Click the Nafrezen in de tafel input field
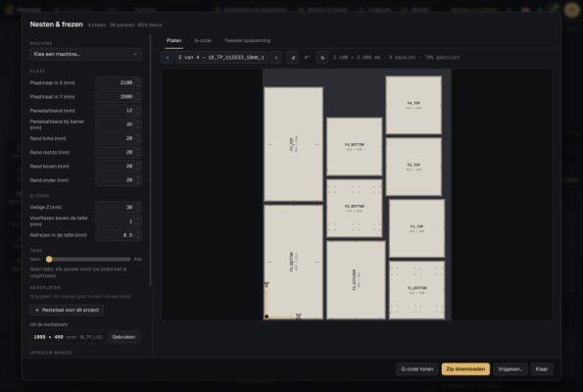 tap(115, 235)
